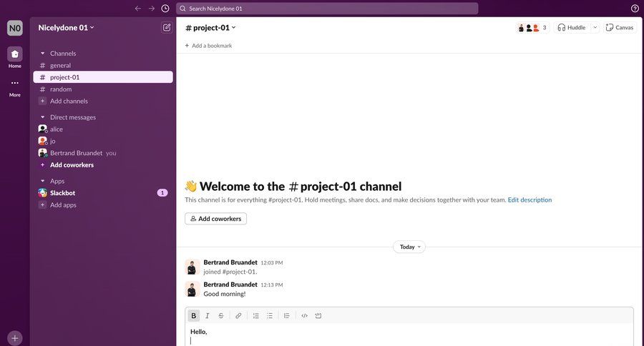Open the More menu in the left rail

point(15,87)
